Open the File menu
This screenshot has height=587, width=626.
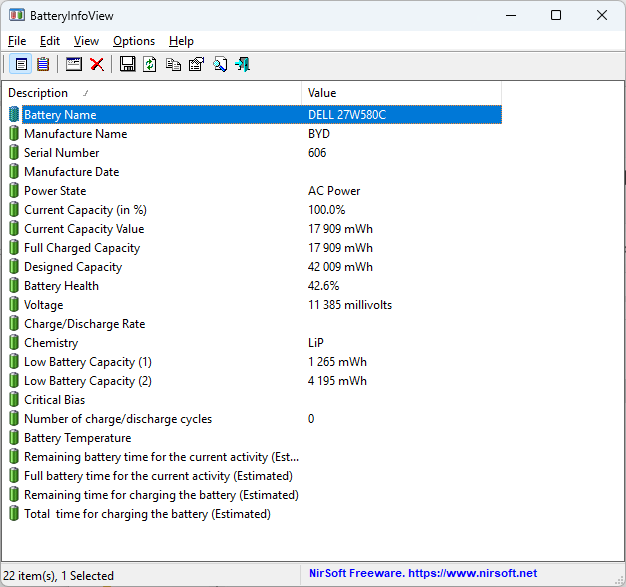click(17, 41)
